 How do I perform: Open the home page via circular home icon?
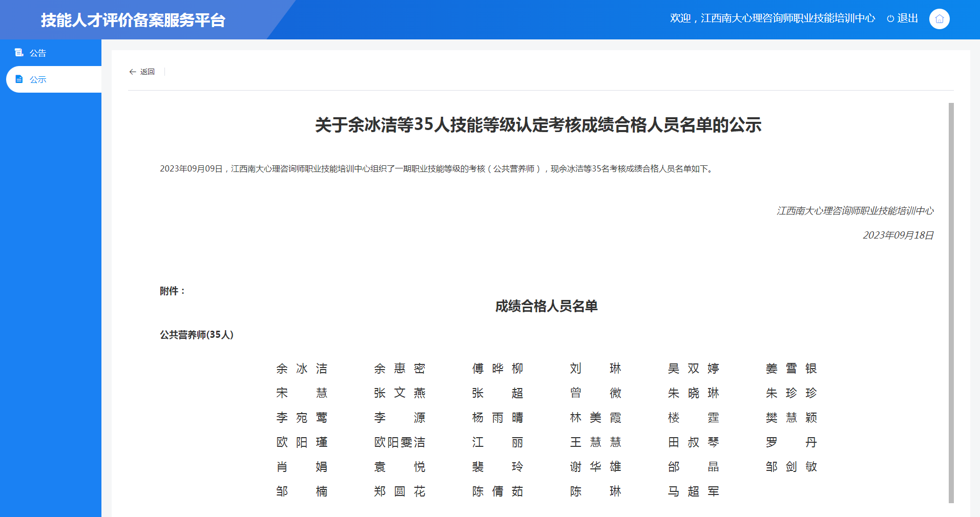pyautogui.click(x=940, y=18)
